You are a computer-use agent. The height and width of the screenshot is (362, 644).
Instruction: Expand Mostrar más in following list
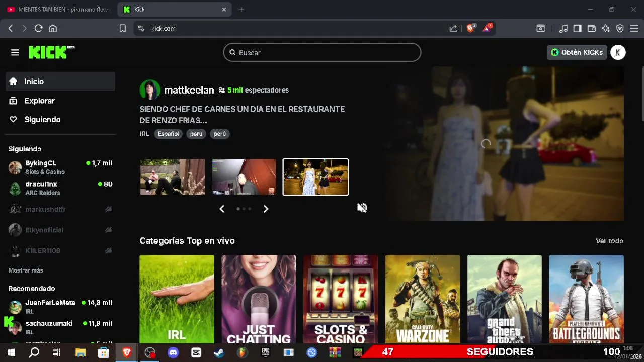[x=26, y=270]
